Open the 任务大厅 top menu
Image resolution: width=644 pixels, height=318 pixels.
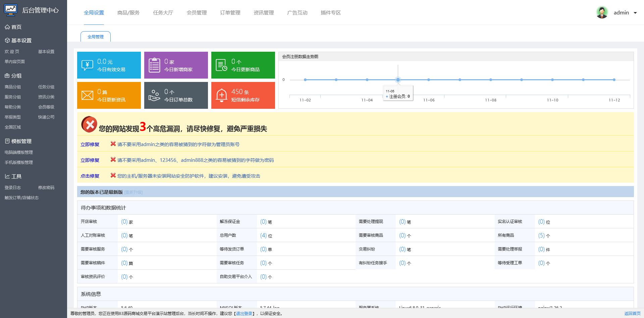pos(163,13)
